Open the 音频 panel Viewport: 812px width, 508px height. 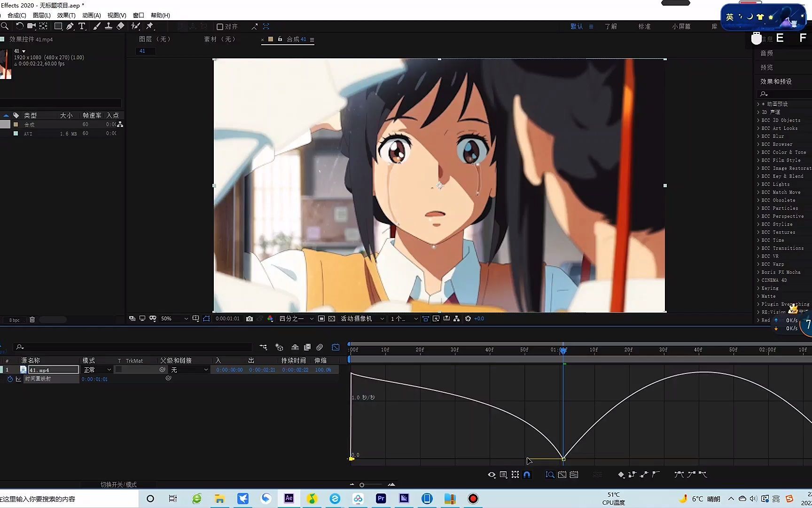(766, 53)
